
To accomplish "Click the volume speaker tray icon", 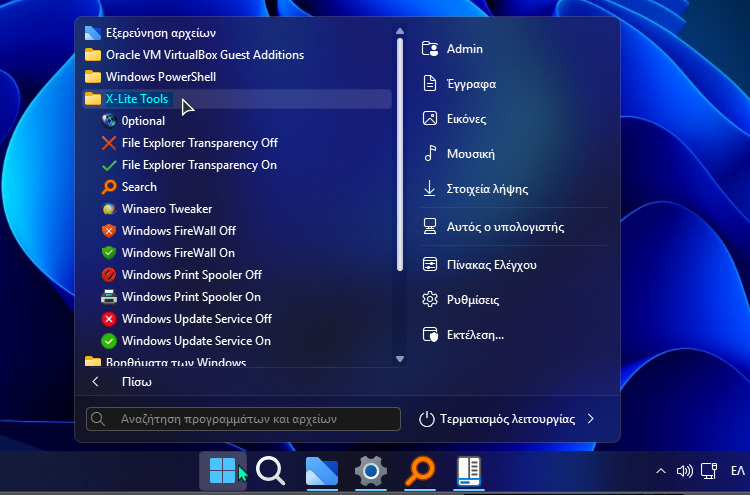I will 684,471.
